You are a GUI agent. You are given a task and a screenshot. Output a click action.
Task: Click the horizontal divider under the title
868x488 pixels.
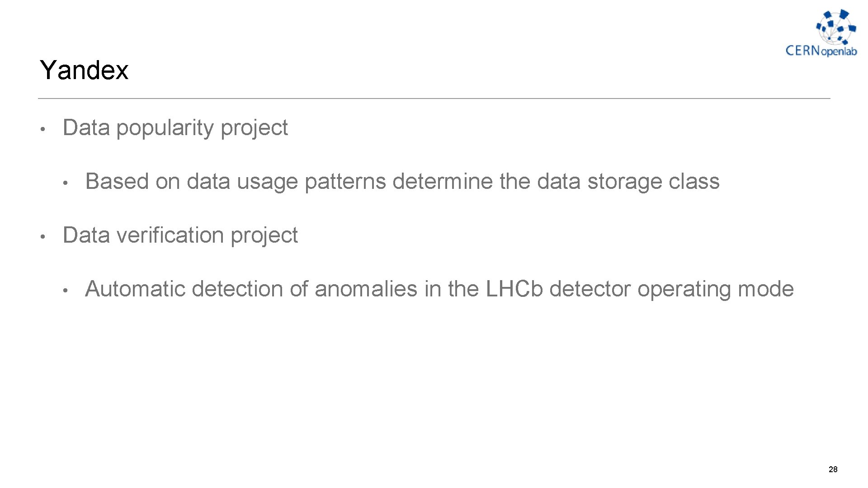[x=434, y=99]
